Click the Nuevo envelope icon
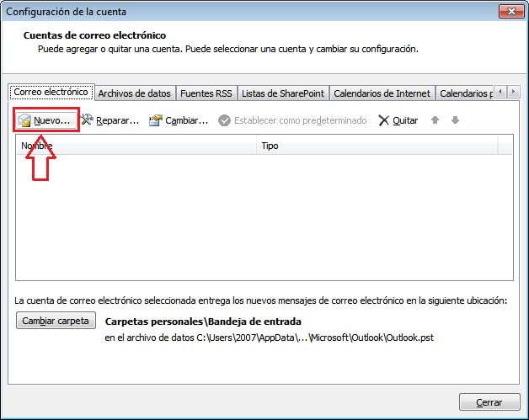Screen dimensions: 529x420 coord(24,120)
